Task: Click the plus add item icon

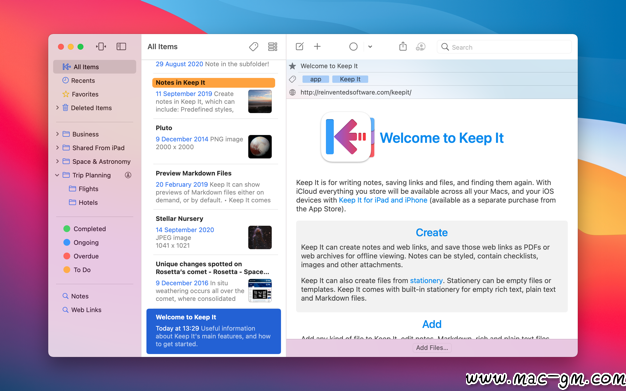Action: 317,47
